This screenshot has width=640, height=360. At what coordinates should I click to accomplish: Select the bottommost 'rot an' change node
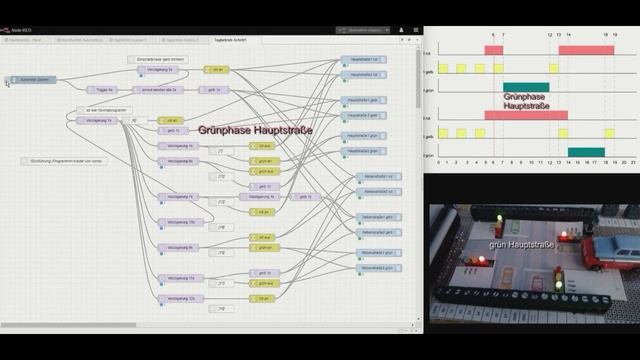262,299
